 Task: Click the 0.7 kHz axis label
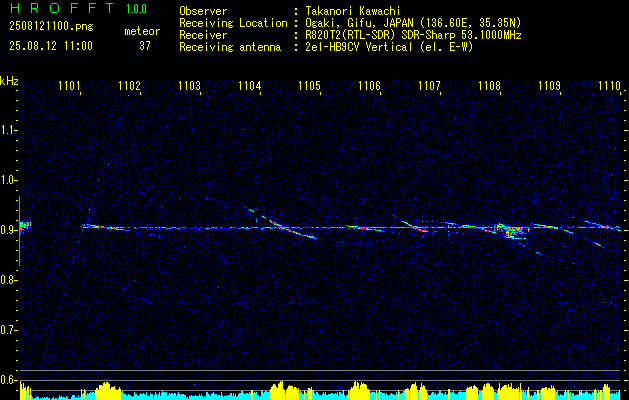point(7,330)
